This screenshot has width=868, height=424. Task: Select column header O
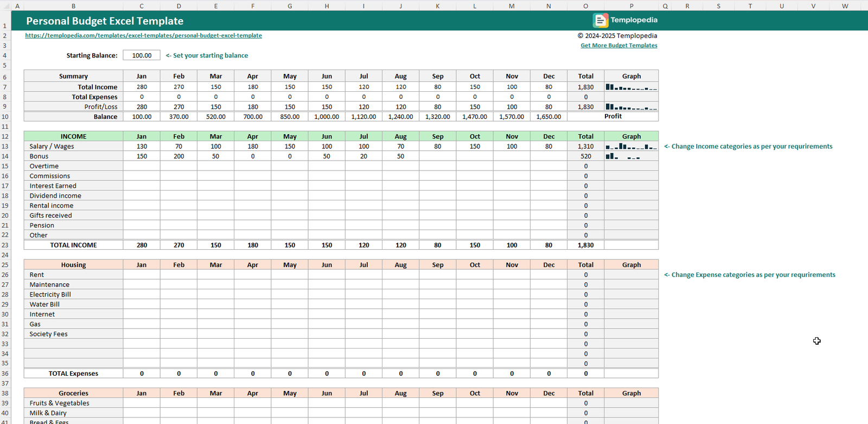tap(585, 6)
